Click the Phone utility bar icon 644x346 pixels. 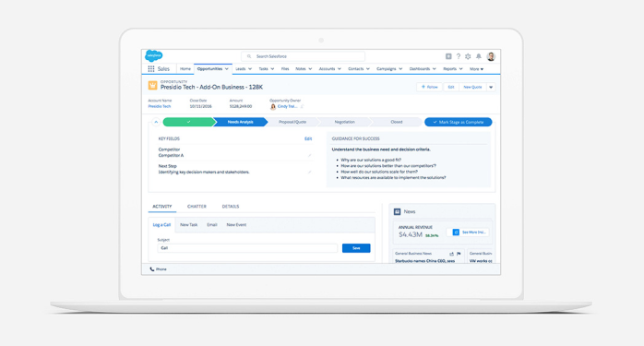click(152, 269)
